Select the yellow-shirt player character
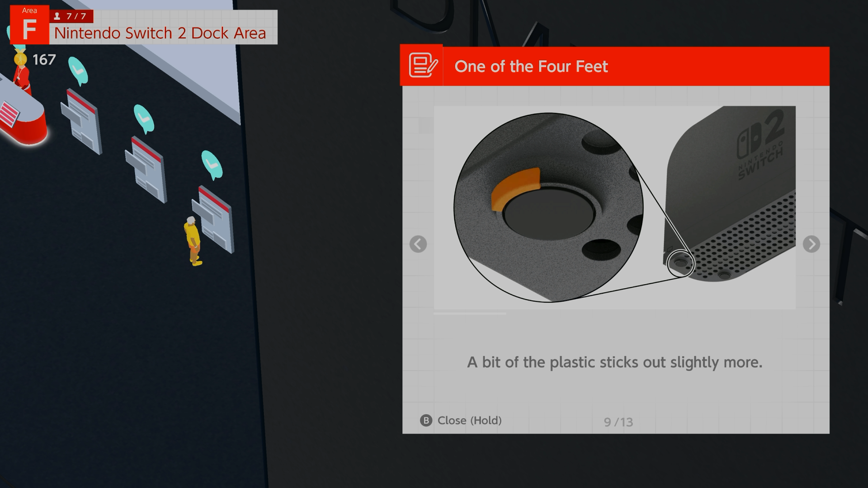Image resolution: width=868 pixels, height=488 pixels. tap(193, 241)
